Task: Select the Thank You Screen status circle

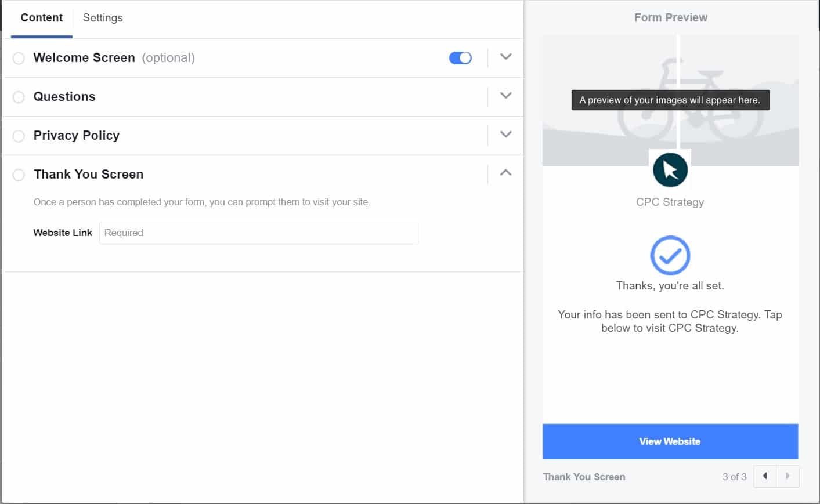Action: click(19, 175)
